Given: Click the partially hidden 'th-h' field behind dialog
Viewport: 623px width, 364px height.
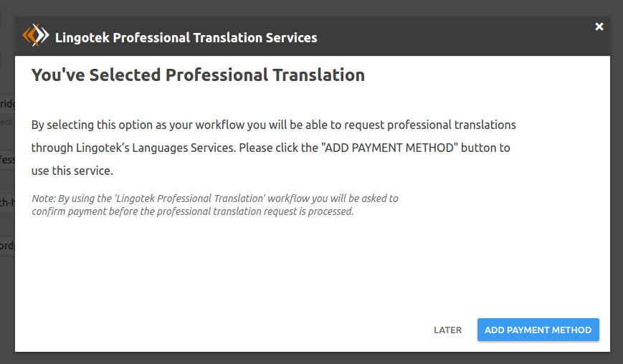Looking at the screenshot, I should [7, 202].
